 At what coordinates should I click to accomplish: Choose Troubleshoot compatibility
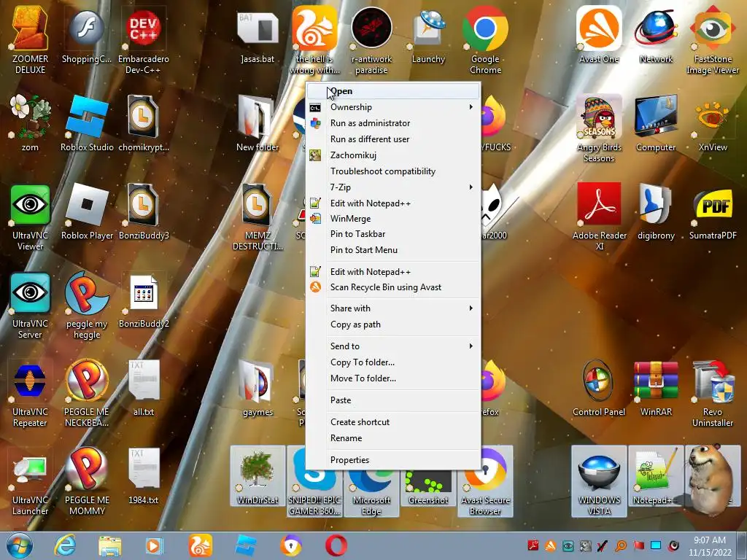(393, 171)
